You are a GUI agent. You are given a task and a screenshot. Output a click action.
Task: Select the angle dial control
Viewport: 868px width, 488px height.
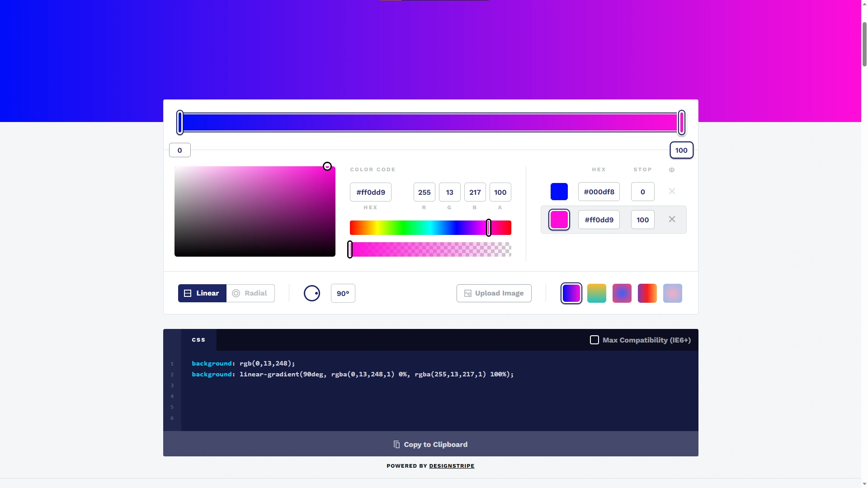(312, 293)
